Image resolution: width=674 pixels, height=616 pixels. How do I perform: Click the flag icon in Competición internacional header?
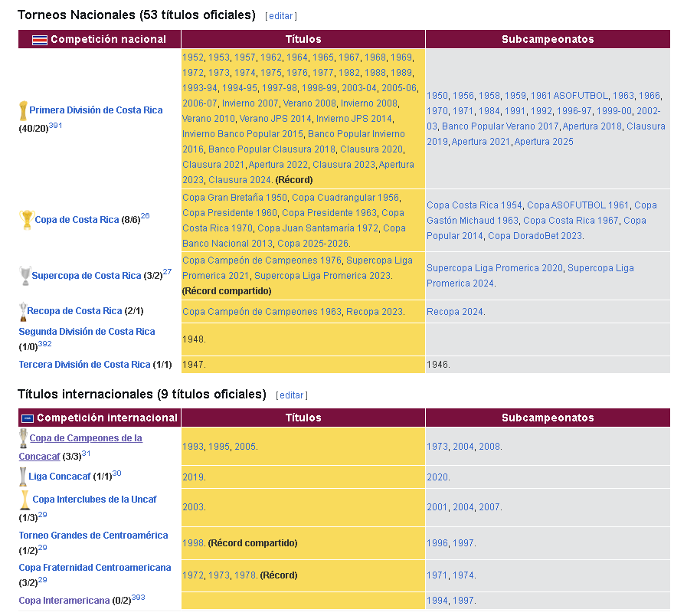tap(28, 418)
